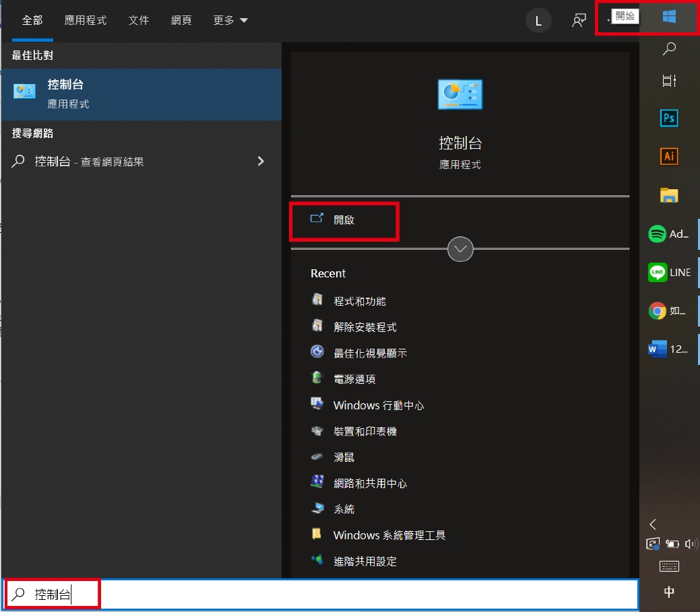Click the Recent heading text
Viewport: 700px width, 612px height.
tap(328, 273)
